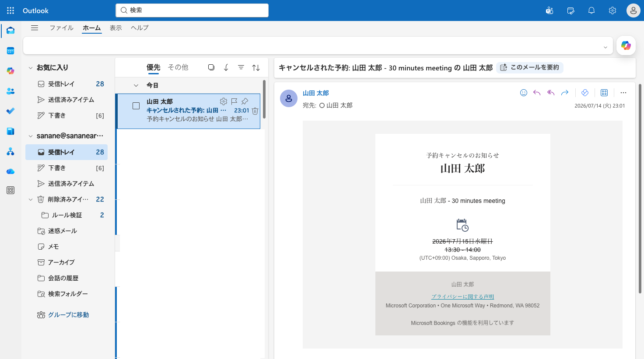This screenshot has width=644, height=359.
Task: Open To Do checkmark app icon
Action: pos(10,111)
